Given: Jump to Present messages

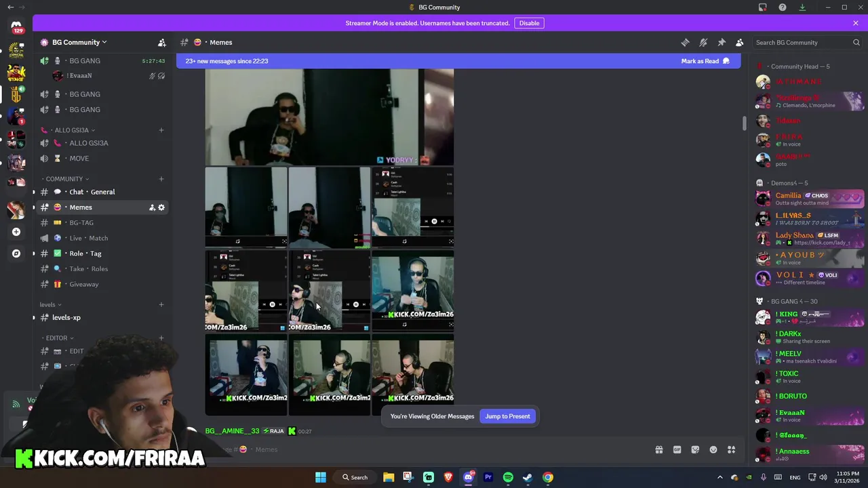Looking at the screenshot, I should 507,416.
